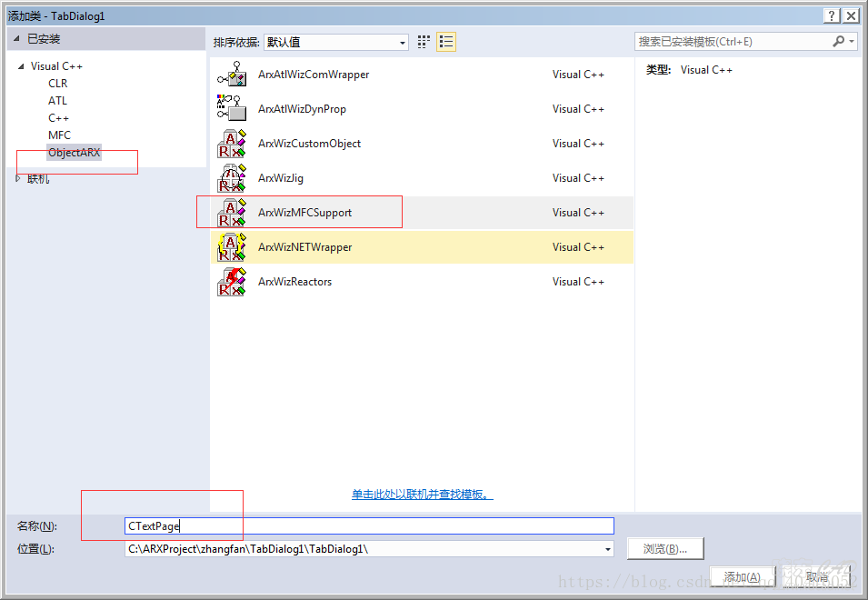The height and width of the screenshot is (600, 868).
Task: Click the 添加(A) button
Action: (743, 577)
